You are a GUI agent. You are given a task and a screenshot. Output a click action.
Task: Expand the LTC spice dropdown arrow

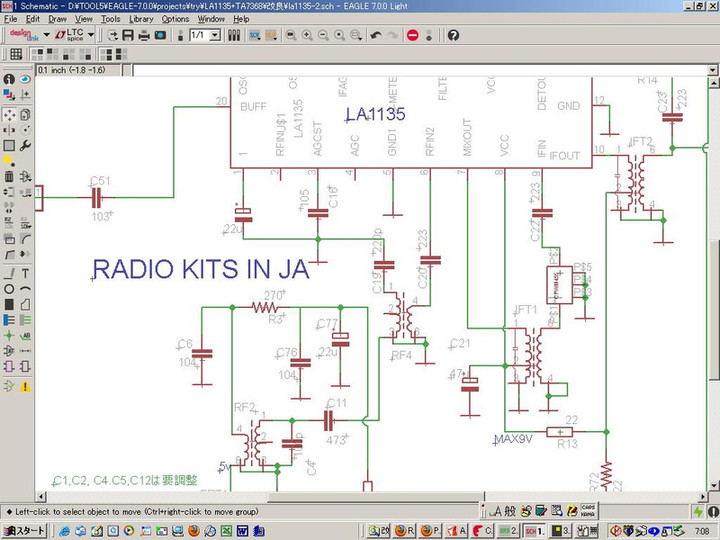91,35
